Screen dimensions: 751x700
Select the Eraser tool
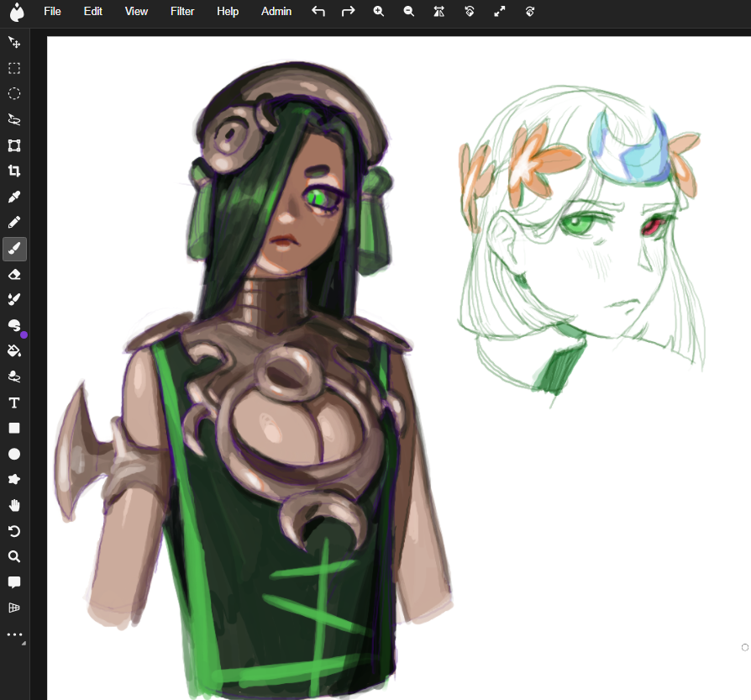(x=14, y=275)
